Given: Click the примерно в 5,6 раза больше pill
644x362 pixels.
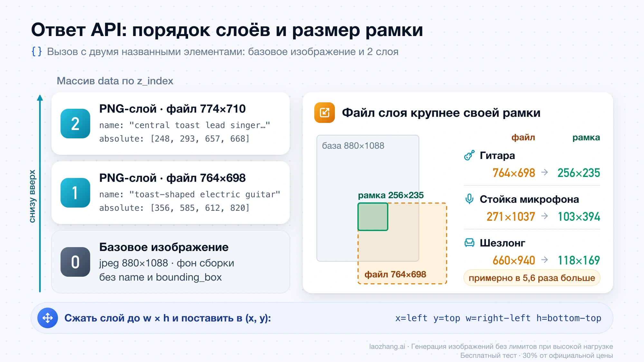Looking at the screenshot, I should 532,278.
